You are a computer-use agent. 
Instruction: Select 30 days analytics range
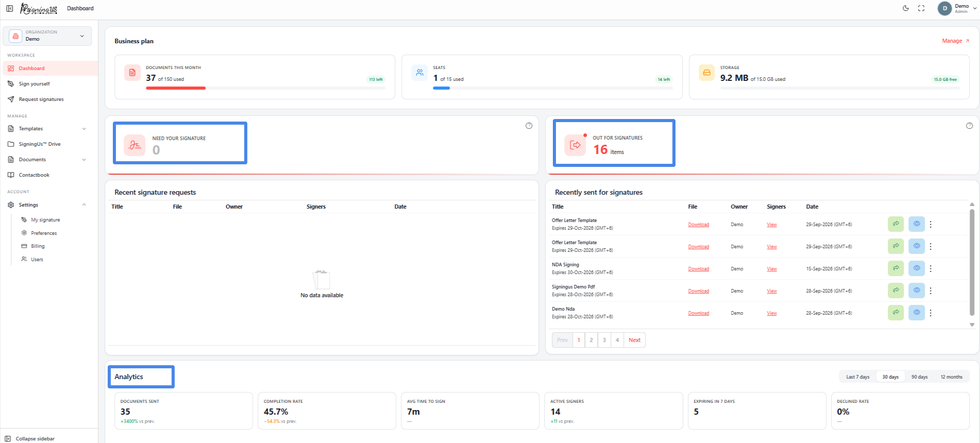point(890,377)
